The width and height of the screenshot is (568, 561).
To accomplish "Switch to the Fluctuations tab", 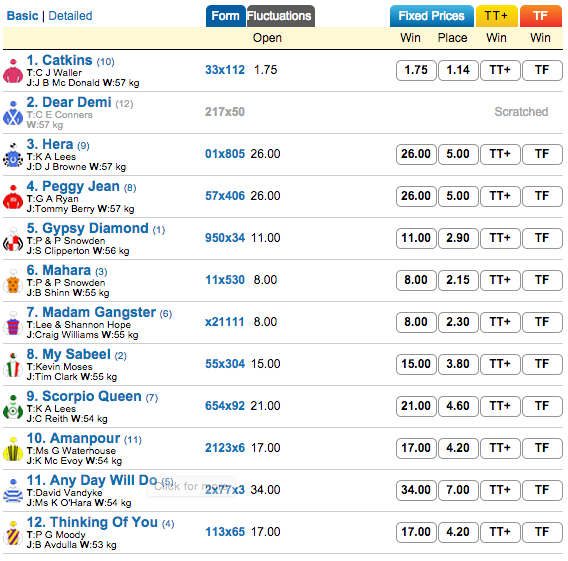I will [280, 16].
